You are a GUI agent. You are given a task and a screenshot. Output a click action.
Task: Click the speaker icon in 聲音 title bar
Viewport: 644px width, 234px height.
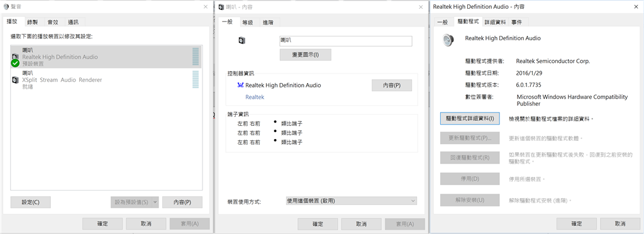(x=6, y=6)
